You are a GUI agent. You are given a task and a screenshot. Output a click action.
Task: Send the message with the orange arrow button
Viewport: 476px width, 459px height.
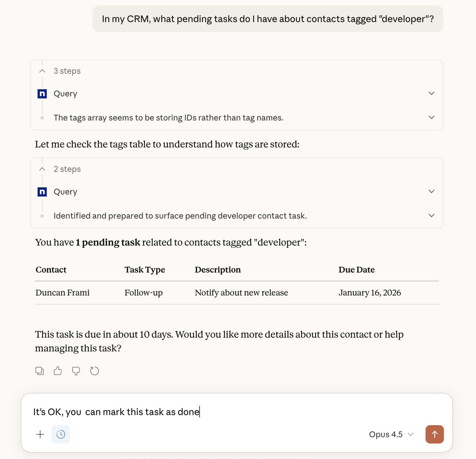click(434, 434)
